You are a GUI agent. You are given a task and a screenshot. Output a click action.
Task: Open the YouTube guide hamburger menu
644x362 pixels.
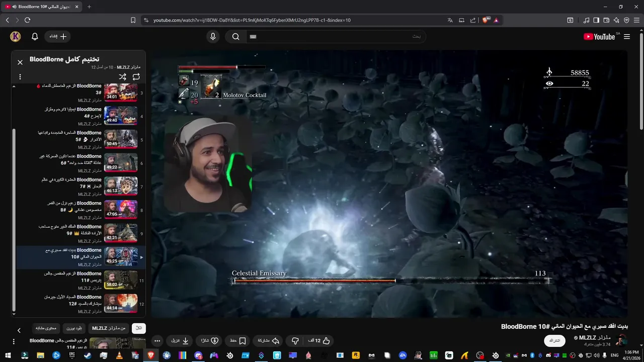pos(627,37)
